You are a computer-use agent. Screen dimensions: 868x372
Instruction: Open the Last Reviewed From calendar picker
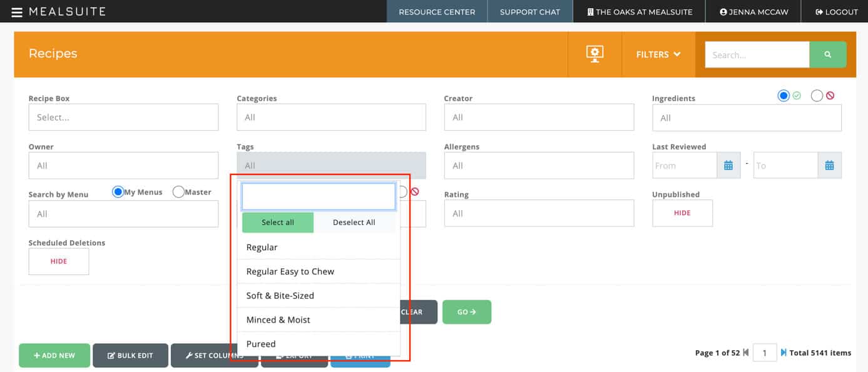pyautogui.click(x=728, y=166)
